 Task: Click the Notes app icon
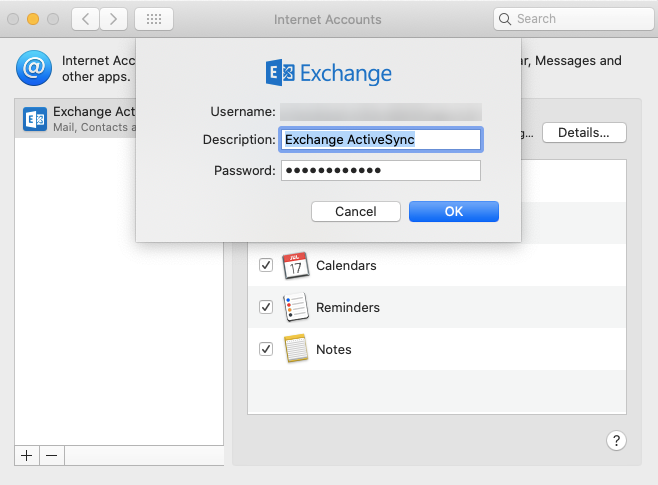coord(296,348)
